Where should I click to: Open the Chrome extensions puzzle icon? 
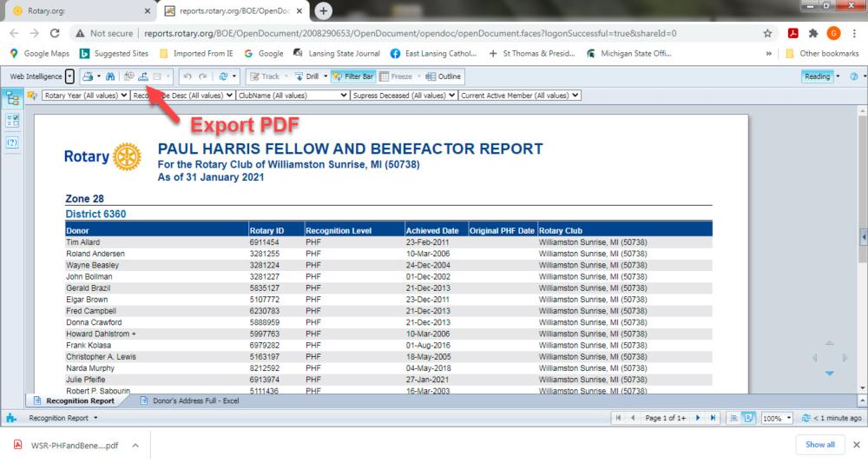[x=813, y=33]
